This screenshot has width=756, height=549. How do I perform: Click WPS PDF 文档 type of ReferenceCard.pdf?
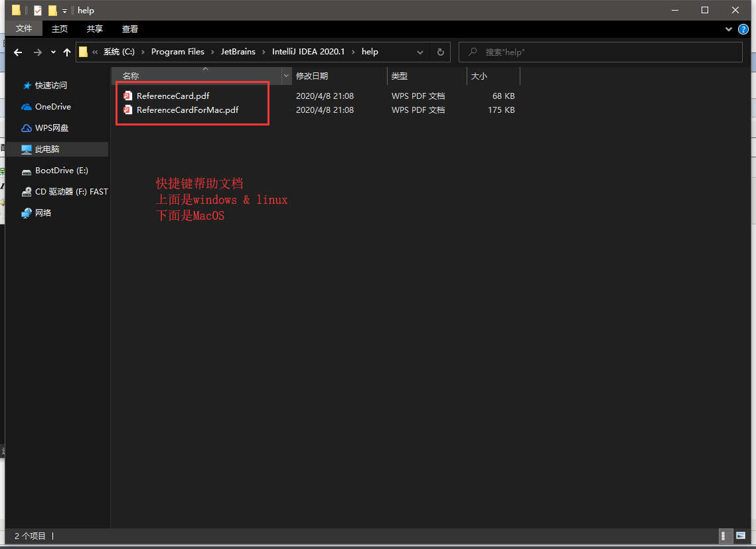coord(418,96)
